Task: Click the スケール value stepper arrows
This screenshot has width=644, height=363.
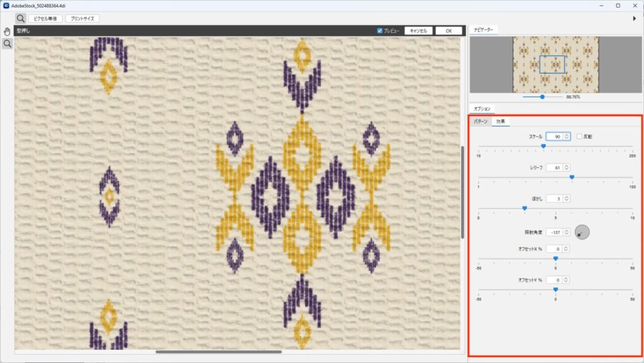Action: pyautogui.click(x=567, y=136)
